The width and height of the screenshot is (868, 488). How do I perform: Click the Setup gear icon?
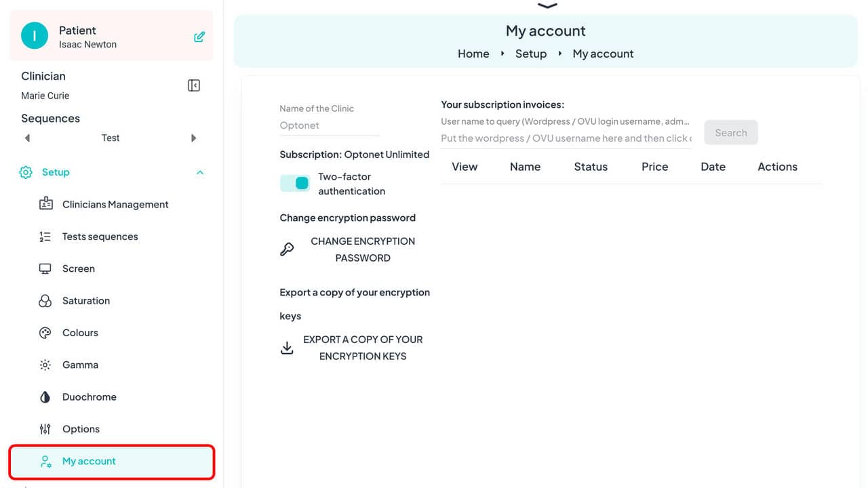pyautogui.click(x=25, y=171)
